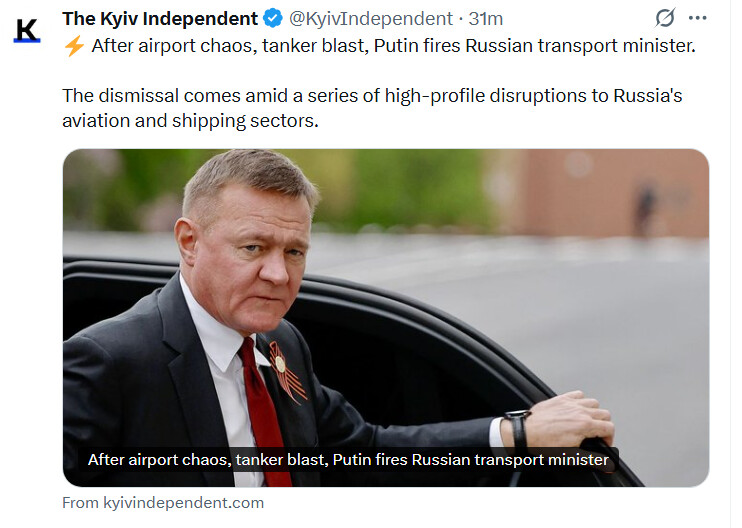Viewport: 742px width, 528px height.
Task: Click the headline caption overlay on photo
Action: click(348, 459)
